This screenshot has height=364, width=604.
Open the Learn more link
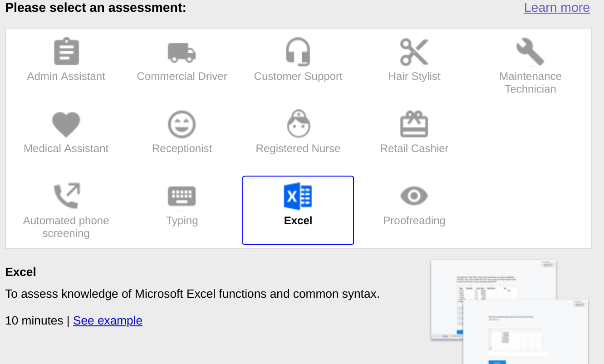[557, 8]
